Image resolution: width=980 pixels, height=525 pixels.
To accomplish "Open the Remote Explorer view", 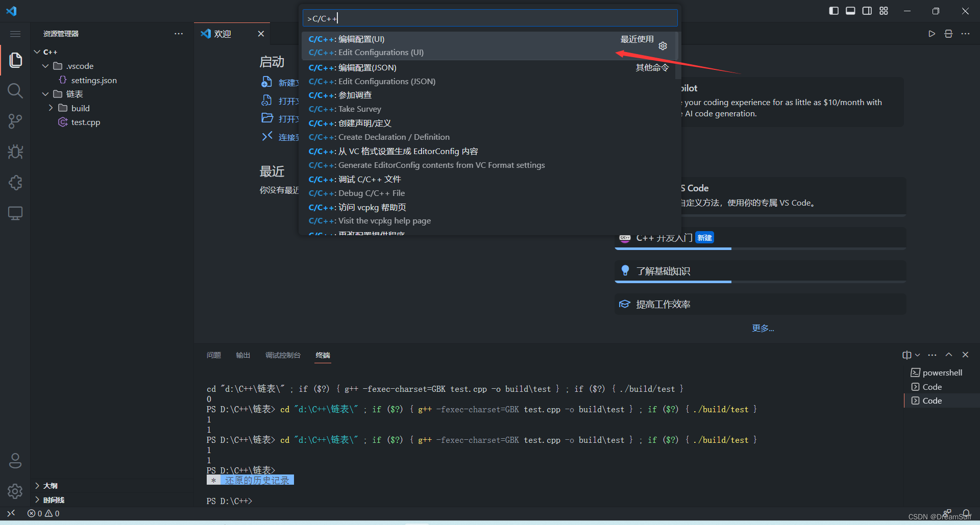I will (15, 213).
